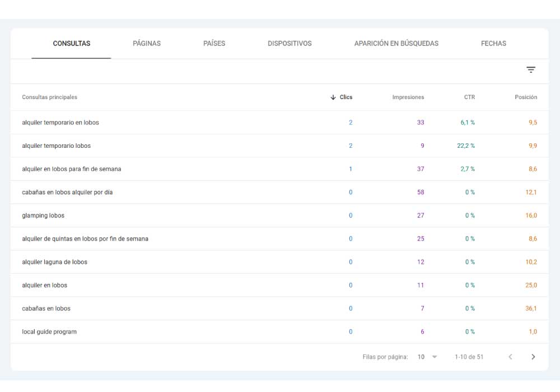Go to previous page of results
The image size is (560, 392).
click(x=510, y=357)
